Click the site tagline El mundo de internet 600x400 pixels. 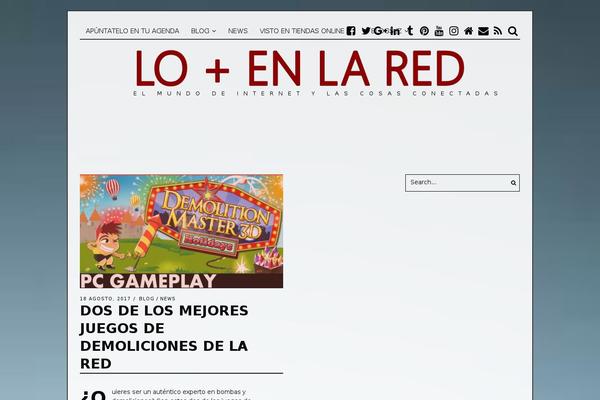[316, 93]
